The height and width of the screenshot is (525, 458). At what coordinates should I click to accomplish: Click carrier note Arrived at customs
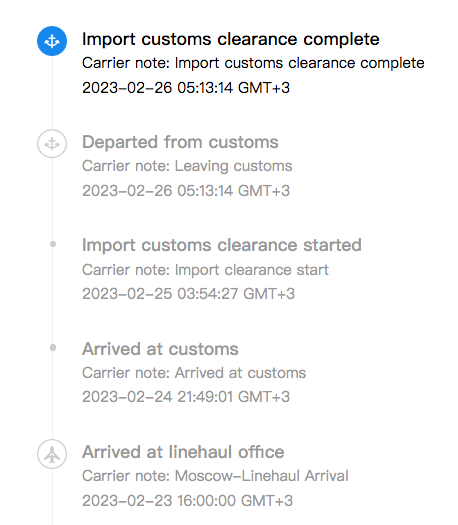pos(194,373)
